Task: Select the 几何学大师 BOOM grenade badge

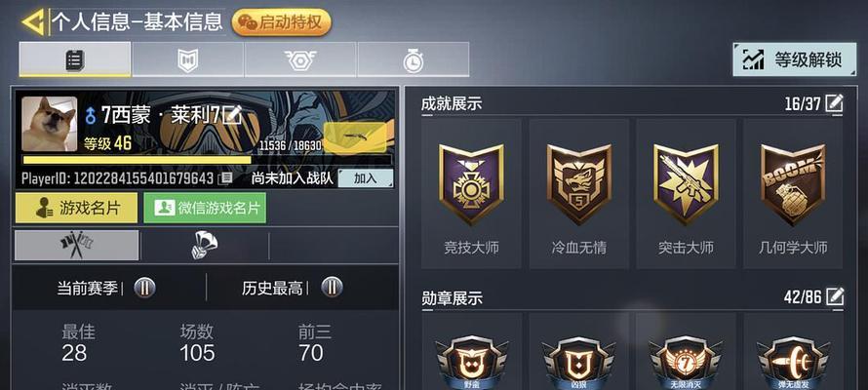Action: coord(793,194)
